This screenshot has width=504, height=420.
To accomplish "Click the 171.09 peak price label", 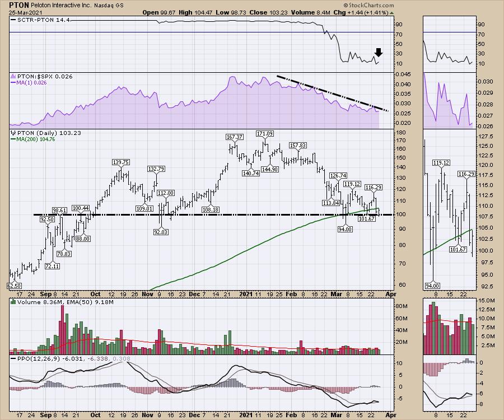I will pos(264,133).
